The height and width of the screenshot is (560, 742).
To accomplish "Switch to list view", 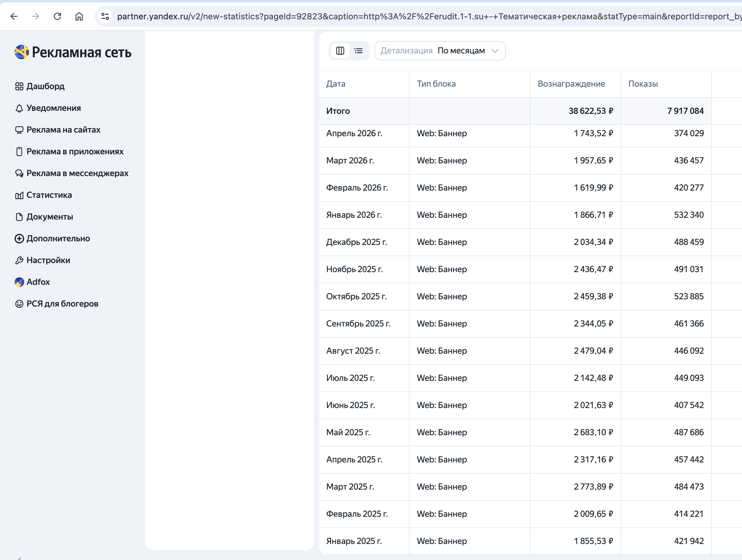I will [x=359, y=51].
